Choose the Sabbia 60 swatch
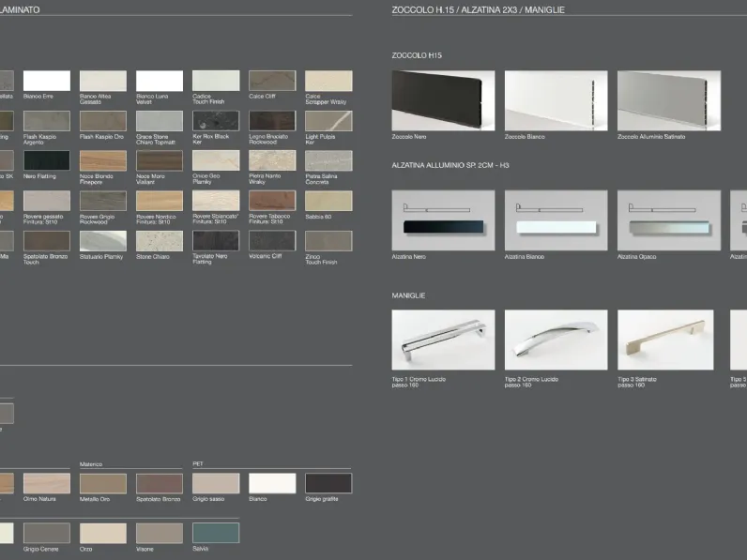 [x=328, y=201]
